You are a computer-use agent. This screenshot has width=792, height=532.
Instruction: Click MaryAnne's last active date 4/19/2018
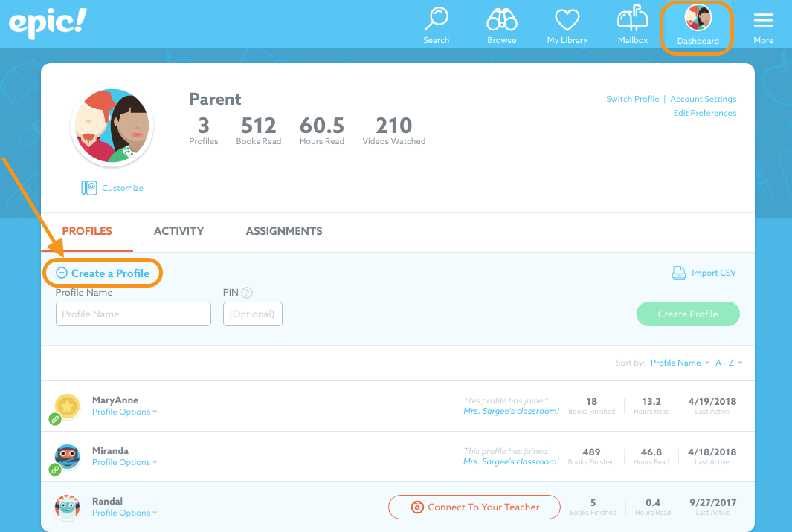coord(712,402)
